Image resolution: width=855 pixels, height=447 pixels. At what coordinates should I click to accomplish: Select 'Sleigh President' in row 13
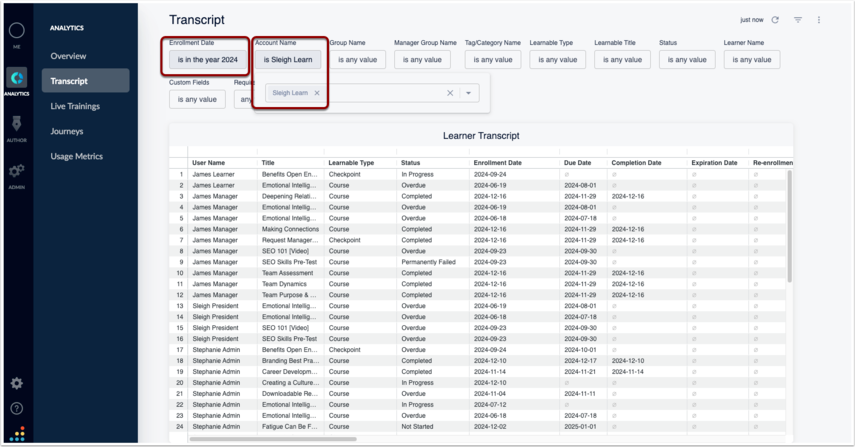point(215,306)
